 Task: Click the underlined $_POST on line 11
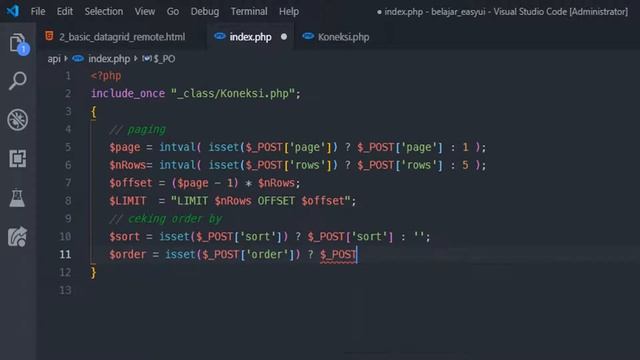[x=338, y=255]
